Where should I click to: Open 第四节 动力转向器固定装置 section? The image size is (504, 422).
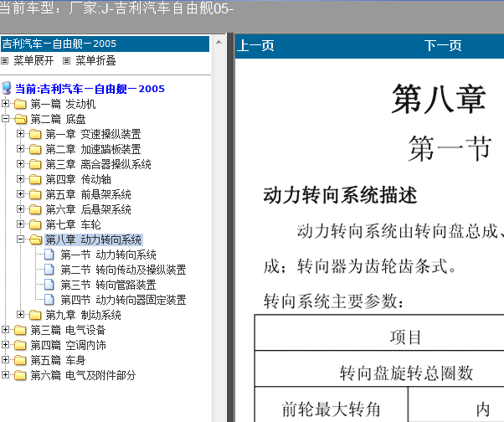coord(123,301)
